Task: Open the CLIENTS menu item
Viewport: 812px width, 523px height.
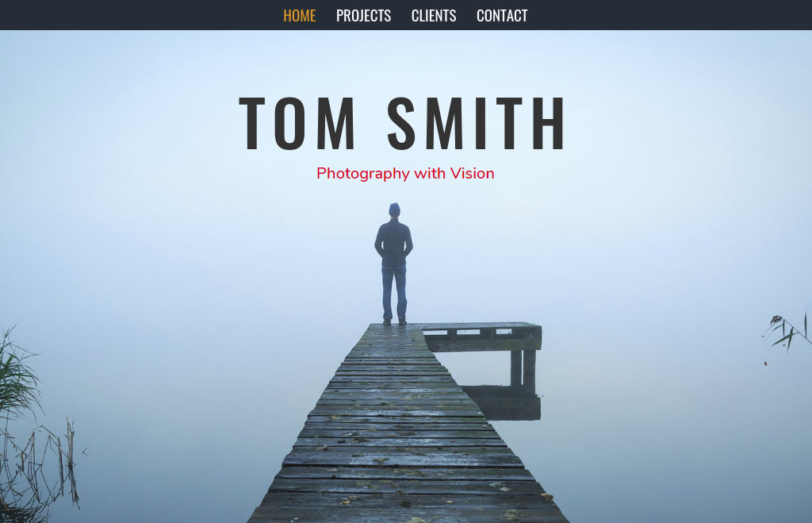Action: tap(434, 16)
